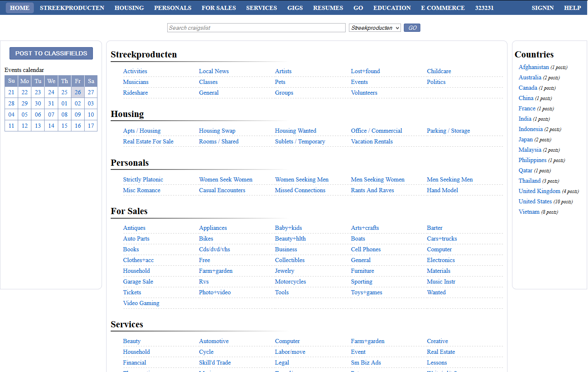588x372 pixels.
Task: Browse the Rideshare category
Action: pos(135,93)
